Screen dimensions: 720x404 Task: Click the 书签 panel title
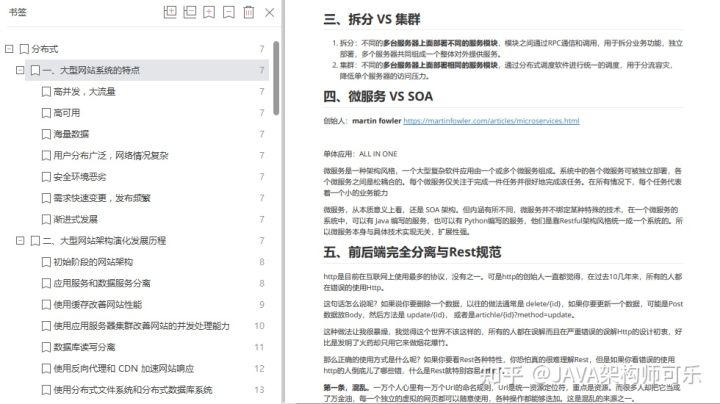(18, 12)
